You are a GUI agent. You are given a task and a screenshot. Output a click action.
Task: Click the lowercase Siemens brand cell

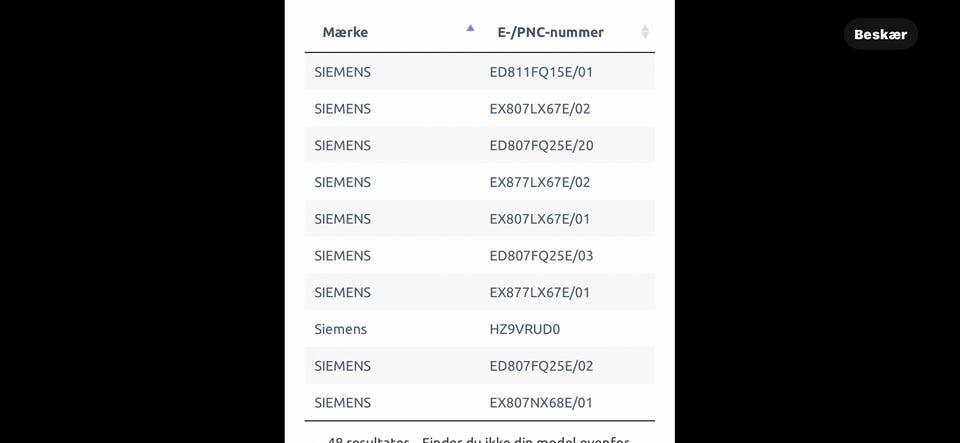[x=340, y=329]
